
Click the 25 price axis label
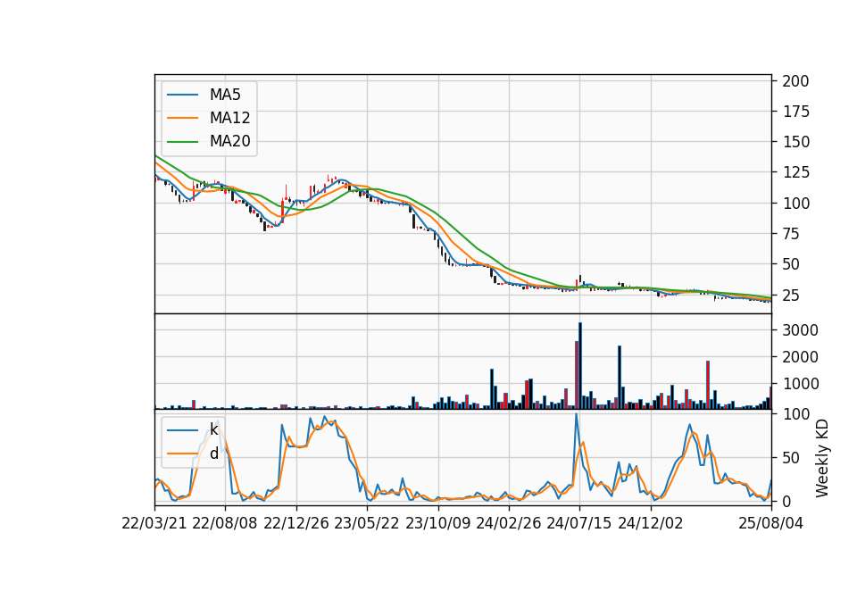[x=792, y=296]
